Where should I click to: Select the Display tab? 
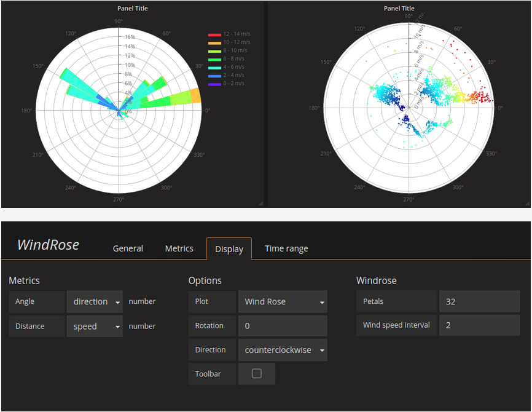(x=229, y=248)
